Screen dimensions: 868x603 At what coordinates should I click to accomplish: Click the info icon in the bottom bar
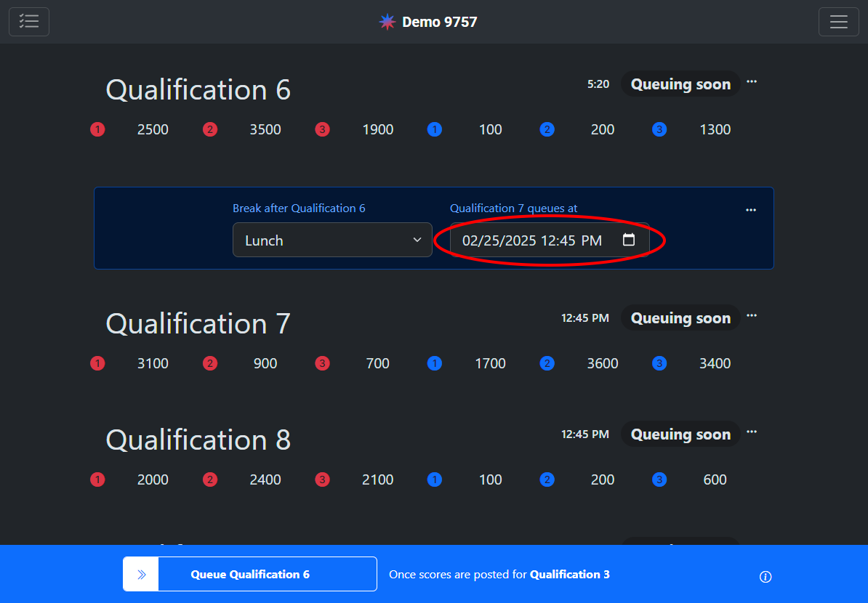(x=765, y=577)
